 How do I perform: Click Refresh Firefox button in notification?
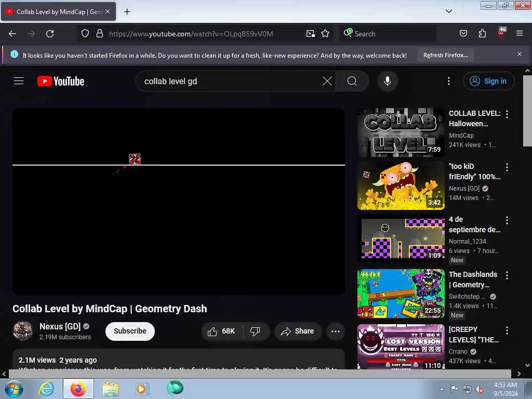[x=445, y=55]
